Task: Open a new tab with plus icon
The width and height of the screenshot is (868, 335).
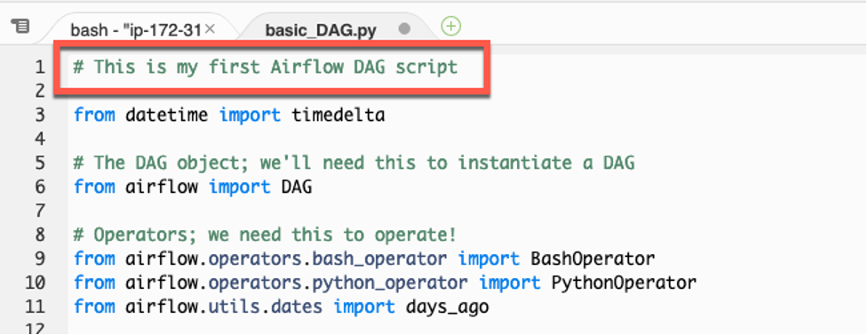Action: point(451,26)
